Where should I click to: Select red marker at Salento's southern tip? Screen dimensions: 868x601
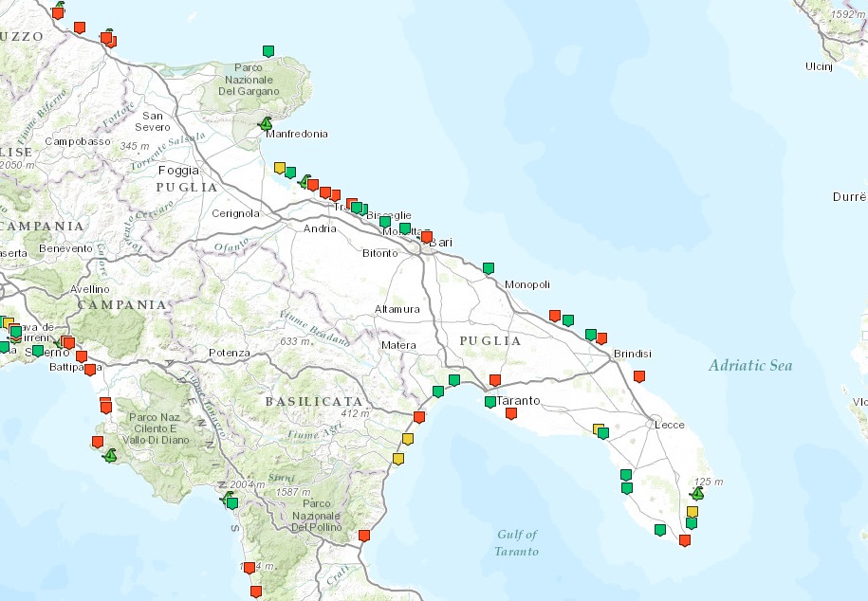coord(685,540)
